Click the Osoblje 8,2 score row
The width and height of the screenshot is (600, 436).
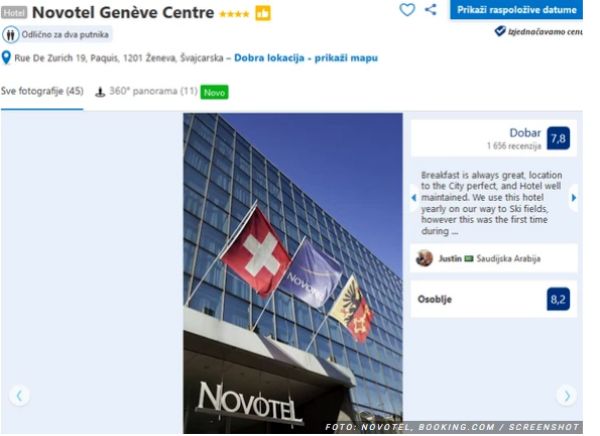point(494,299)
